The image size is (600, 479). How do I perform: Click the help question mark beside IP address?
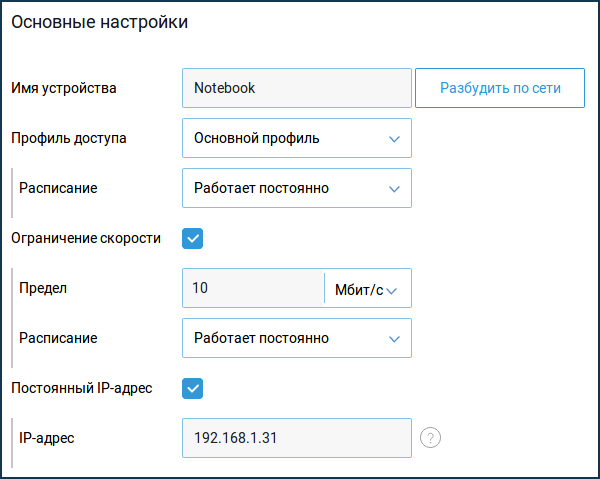[x=431, y=438]
